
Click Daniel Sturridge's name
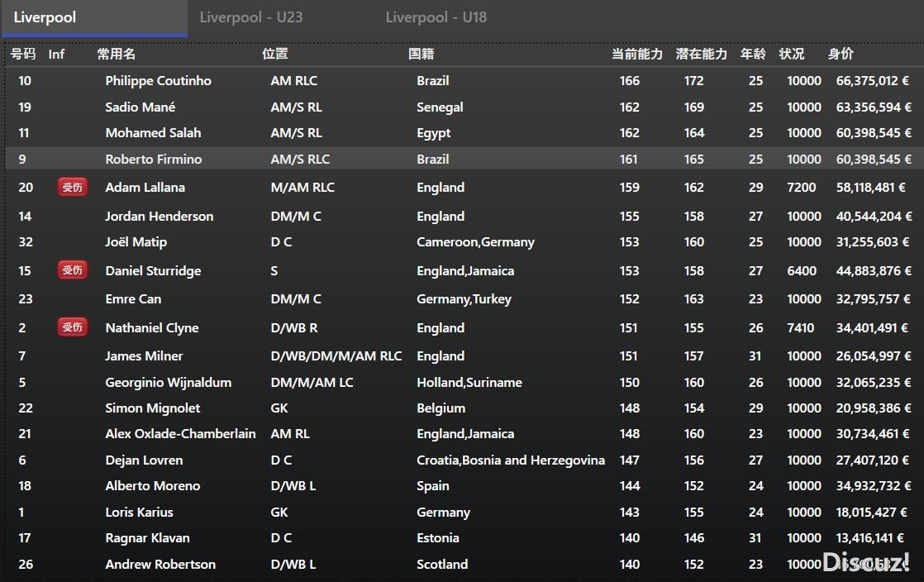point(153,270)
